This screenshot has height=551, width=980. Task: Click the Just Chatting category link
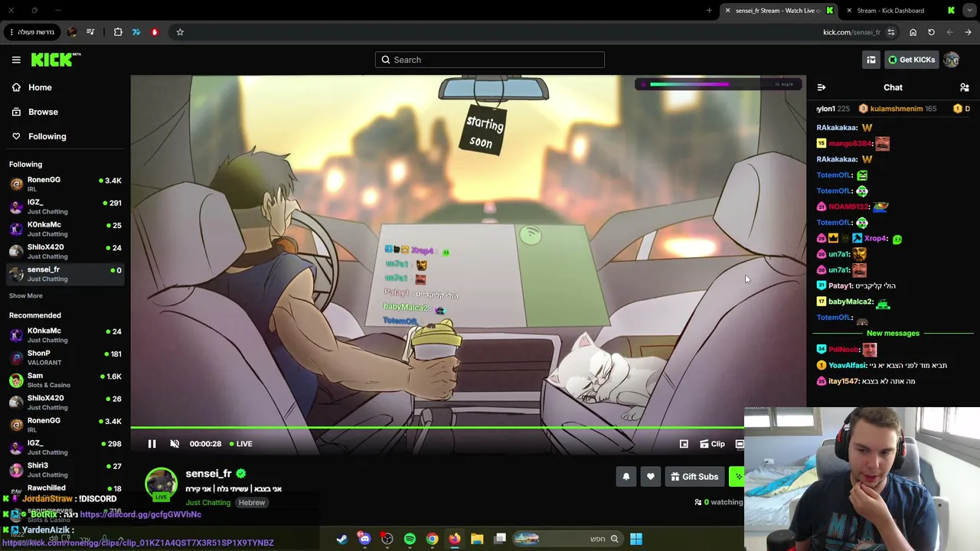(208, 503)
